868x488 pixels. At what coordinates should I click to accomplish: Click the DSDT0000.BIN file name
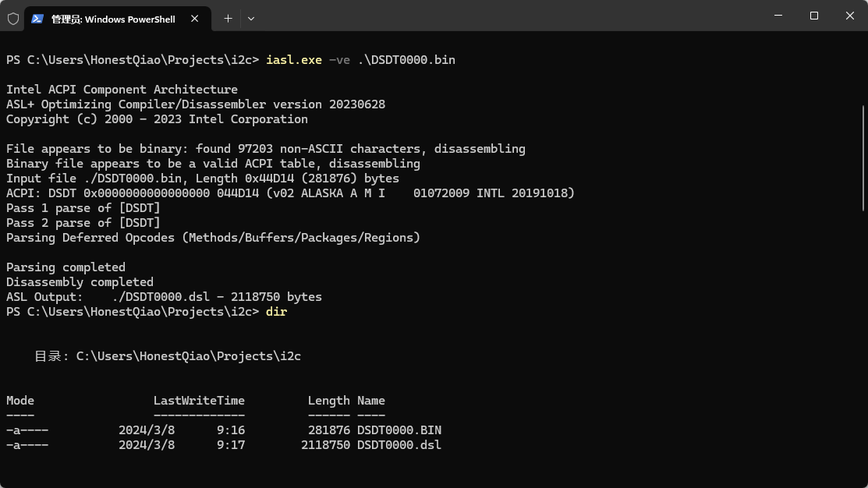pyautogui.click(x=399, y=430)
